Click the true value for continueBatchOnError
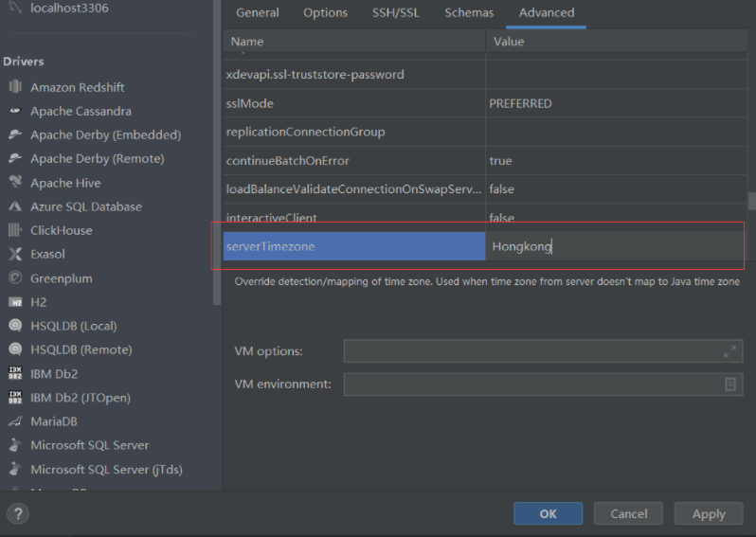The width and height of the screenshot is (756, 537). click(x=500, y=160)
